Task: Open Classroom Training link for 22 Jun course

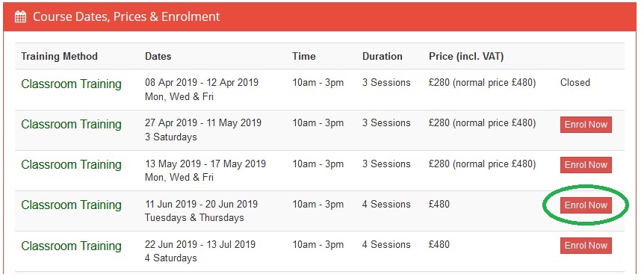Action: pos(72,246)
